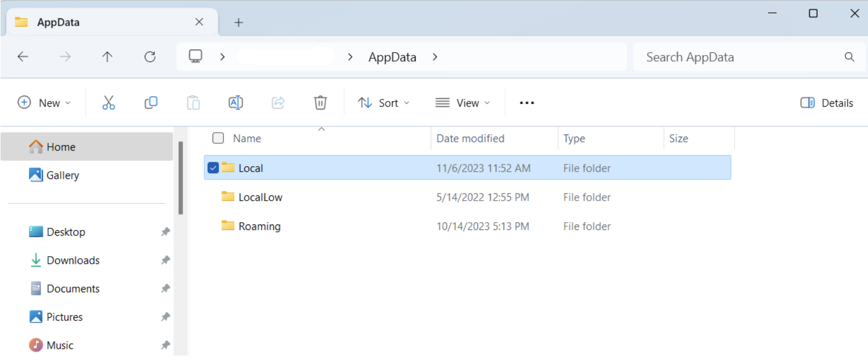Paste from the clipboard
The width and height of the screenshot is (868, 360).
pos(193,102)
